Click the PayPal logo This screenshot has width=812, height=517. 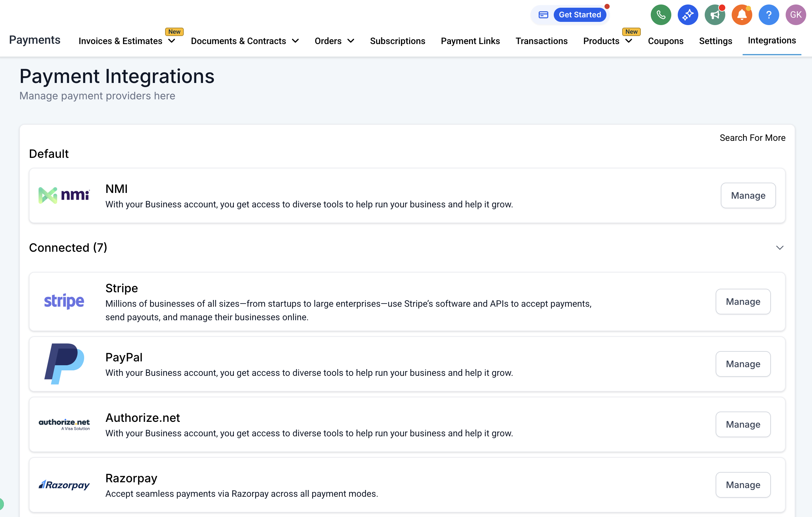(x=64, y=364)
